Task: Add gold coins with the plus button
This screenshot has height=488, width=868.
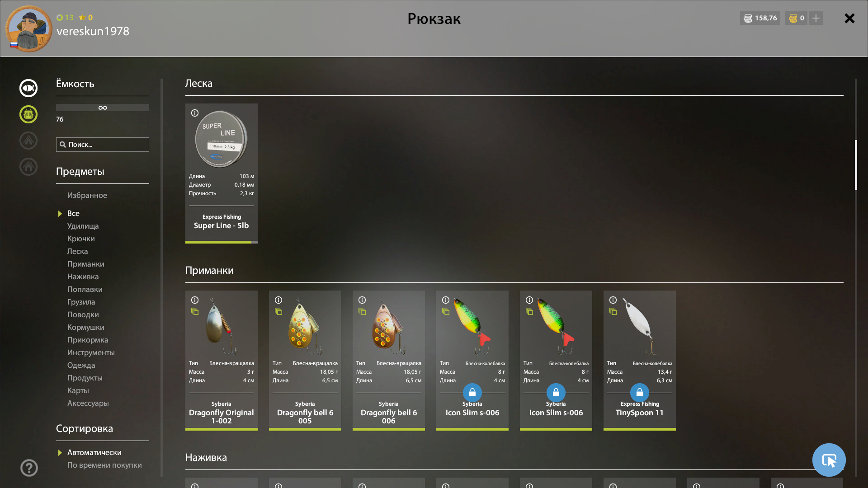Action: coord(816,18)
